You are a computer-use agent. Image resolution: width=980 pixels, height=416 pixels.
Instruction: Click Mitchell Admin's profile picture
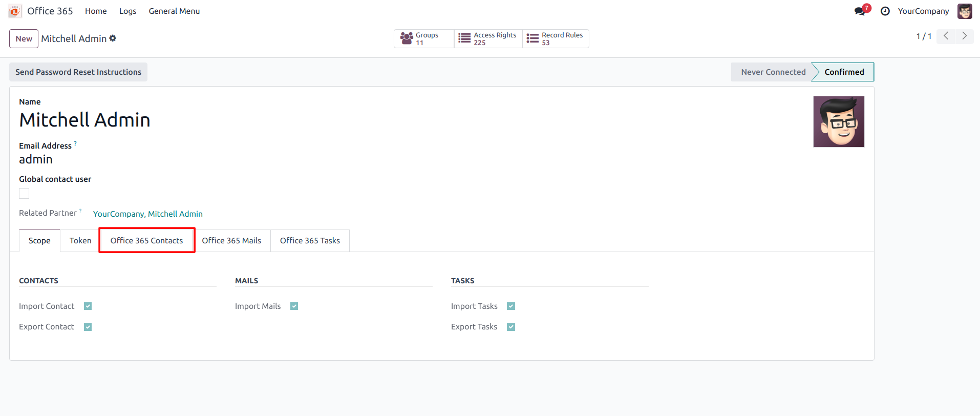pyautogui.click(x=839, y=121)
